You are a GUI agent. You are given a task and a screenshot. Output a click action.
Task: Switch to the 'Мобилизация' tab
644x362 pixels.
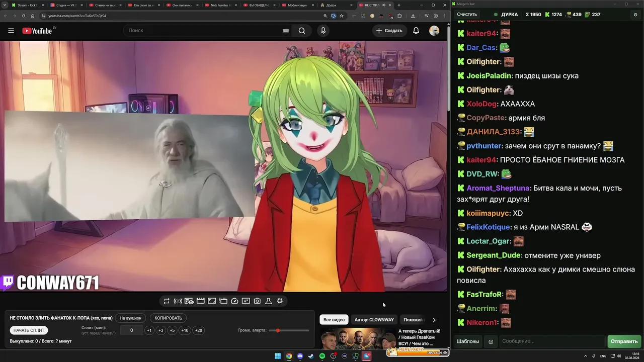[x=299, y=5]
